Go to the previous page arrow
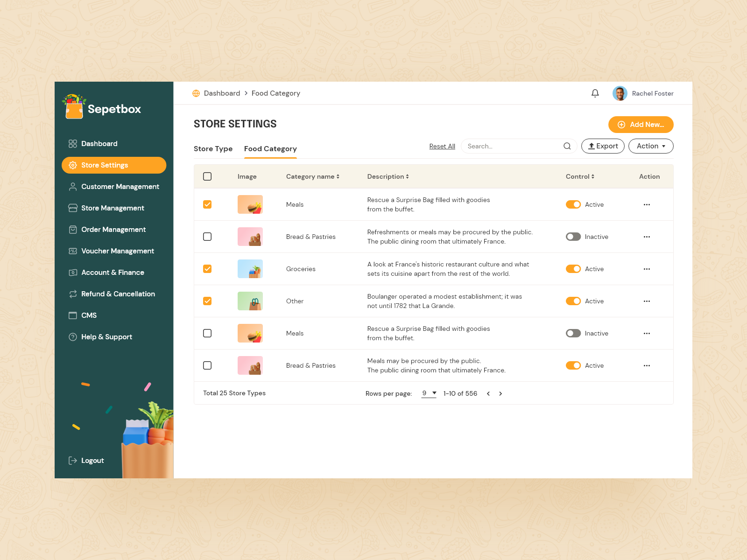The height and width of the screenshot is (560, 747). coord(488,393)
